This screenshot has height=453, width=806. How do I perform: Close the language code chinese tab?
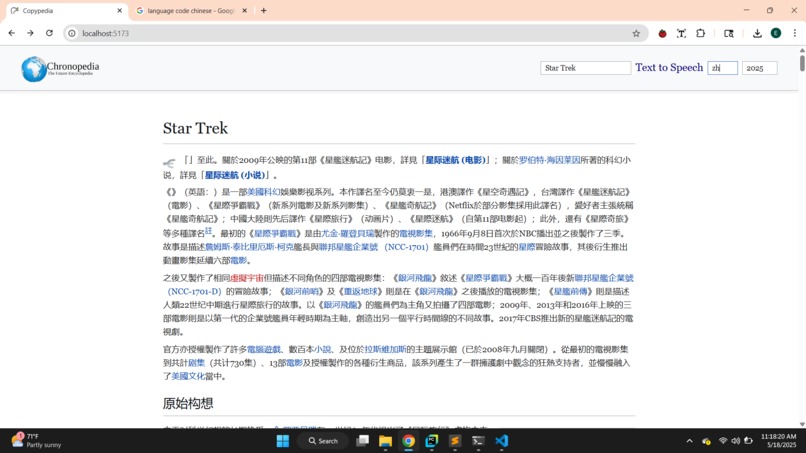coord(245,10)
